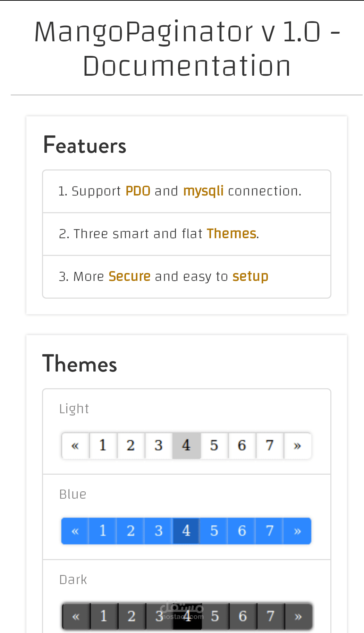Select page 3 in Light paginator

tap(159, 445)
